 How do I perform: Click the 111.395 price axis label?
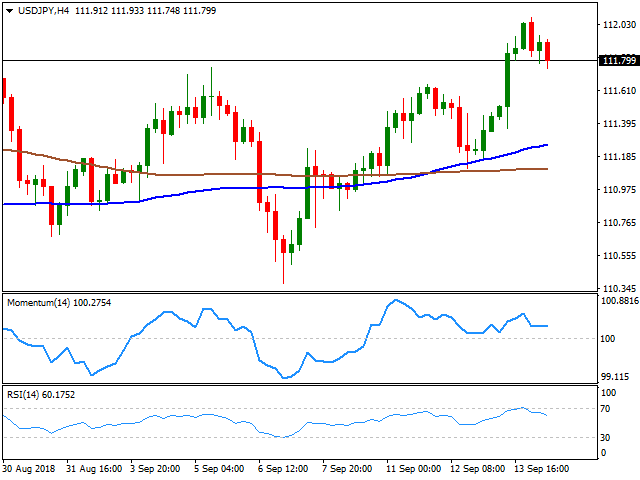pos(619,124)
